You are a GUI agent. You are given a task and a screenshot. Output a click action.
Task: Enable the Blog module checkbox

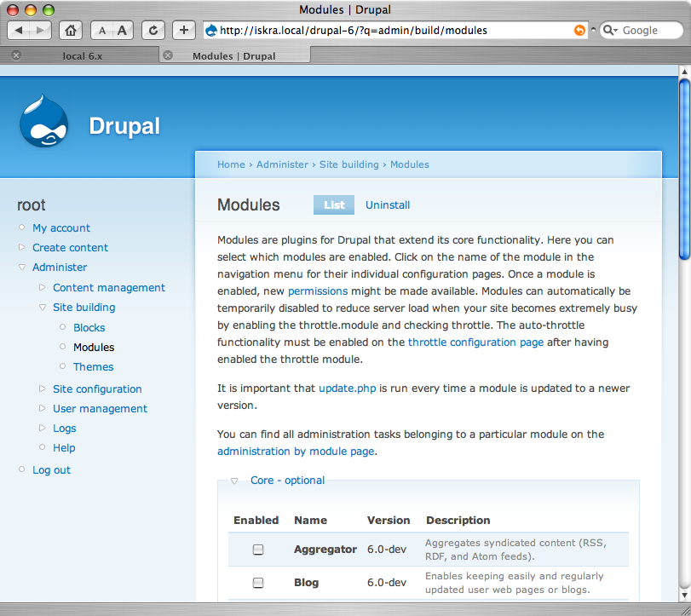[258, 583]
